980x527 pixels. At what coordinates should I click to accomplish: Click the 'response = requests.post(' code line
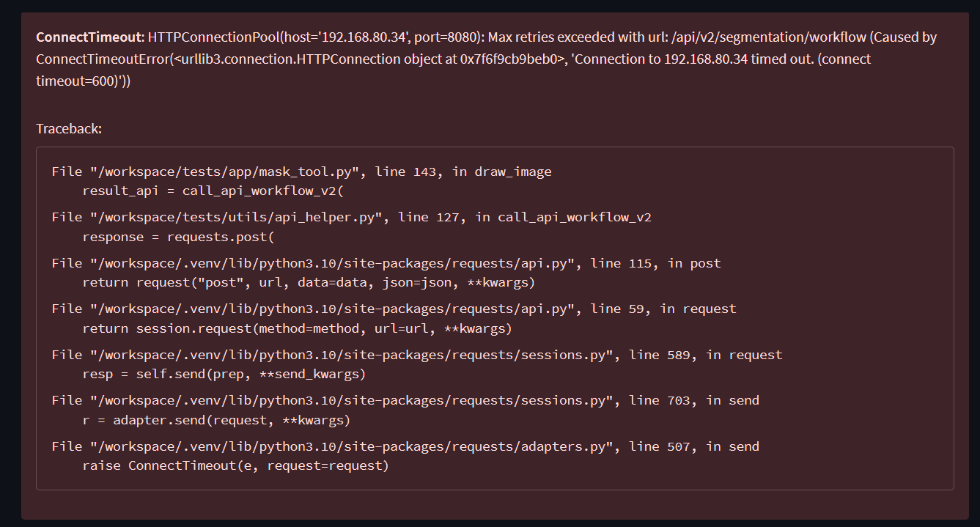pos(177,237)
